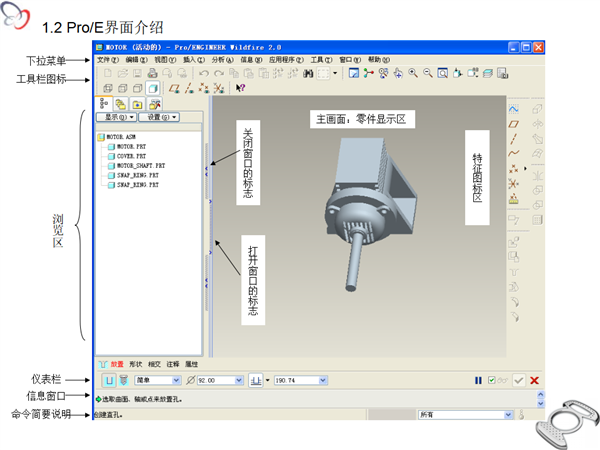
Task: Select hidden line display icon
Action: [x=123, y=88]
